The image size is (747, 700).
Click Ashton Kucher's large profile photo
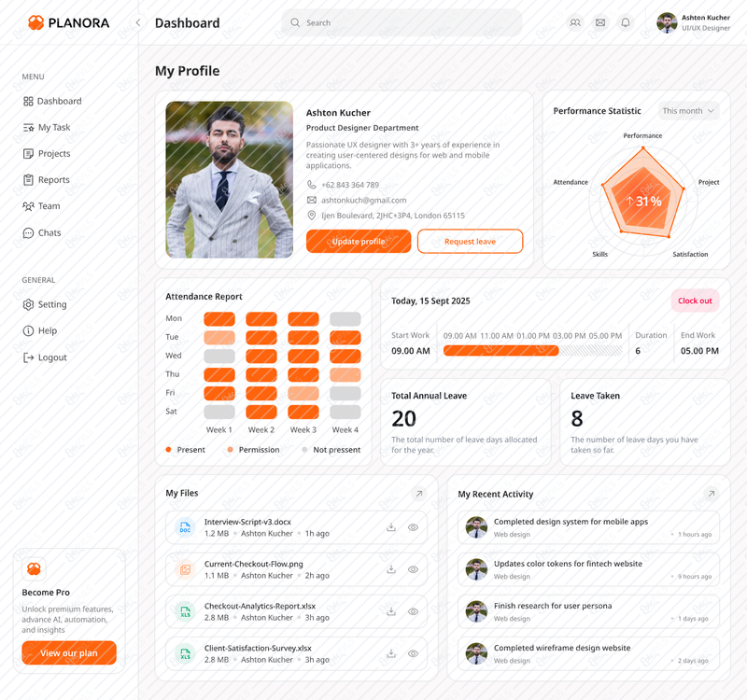click(229, 179)
